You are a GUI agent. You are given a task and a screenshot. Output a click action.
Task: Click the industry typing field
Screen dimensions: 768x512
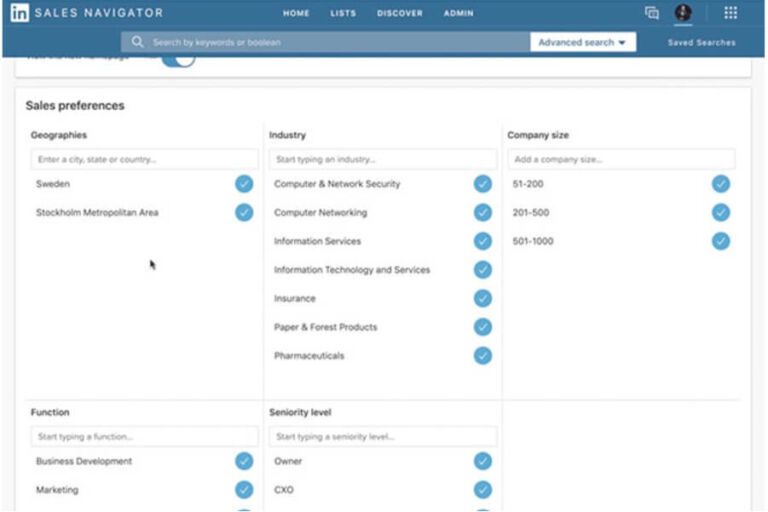point(383,159)
